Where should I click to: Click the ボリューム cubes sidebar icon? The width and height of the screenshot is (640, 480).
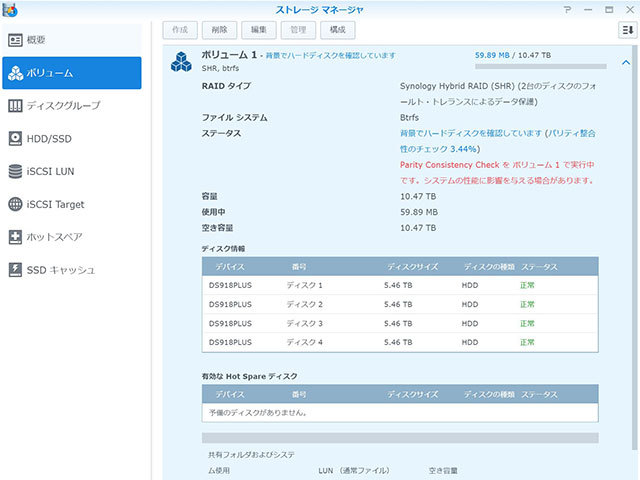pos(16,73)
